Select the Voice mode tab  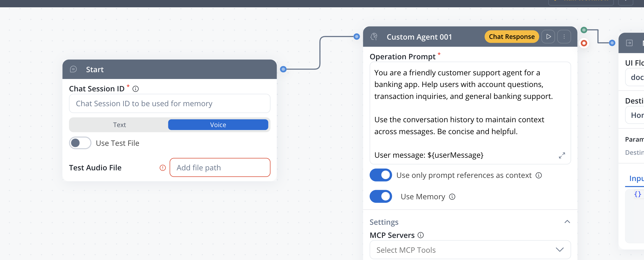218,125
